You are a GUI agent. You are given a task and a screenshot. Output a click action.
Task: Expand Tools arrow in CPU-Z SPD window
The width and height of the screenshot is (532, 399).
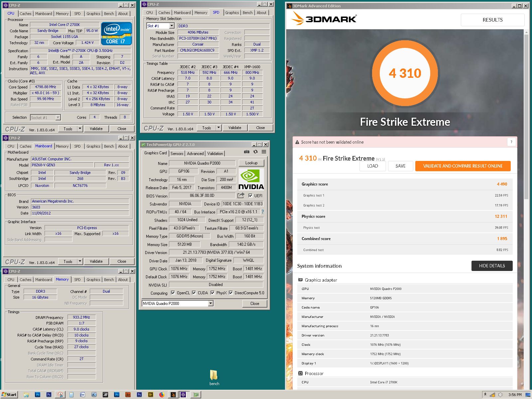(x=218, y=128)
